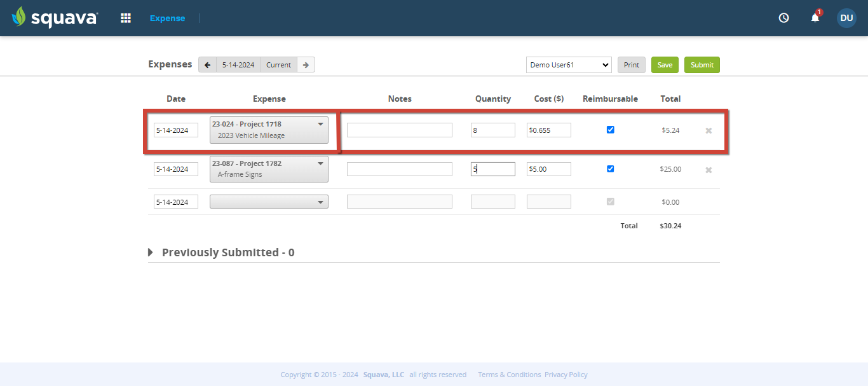Disable Reimbursable on the A-frame Signs row
Screen dimensions: 868x386
pyautogui.click(x=610, y=169)
